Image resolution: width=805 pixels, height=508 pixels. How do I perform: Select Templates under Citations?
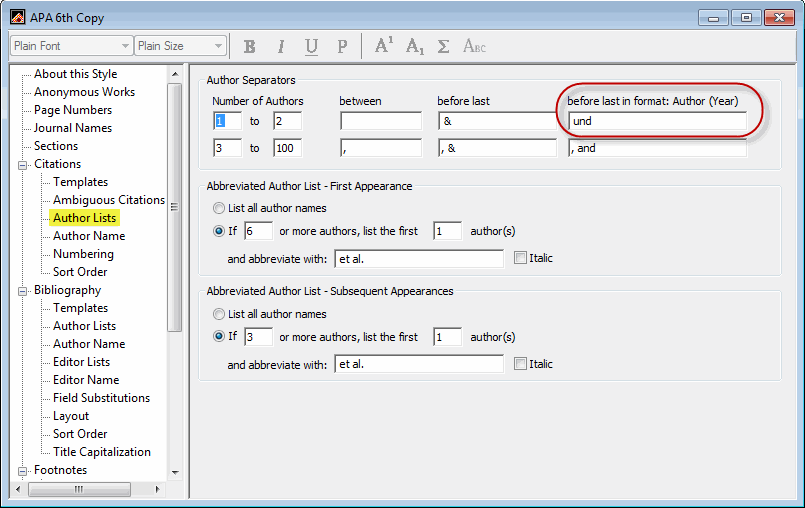(x=81, y=182)
